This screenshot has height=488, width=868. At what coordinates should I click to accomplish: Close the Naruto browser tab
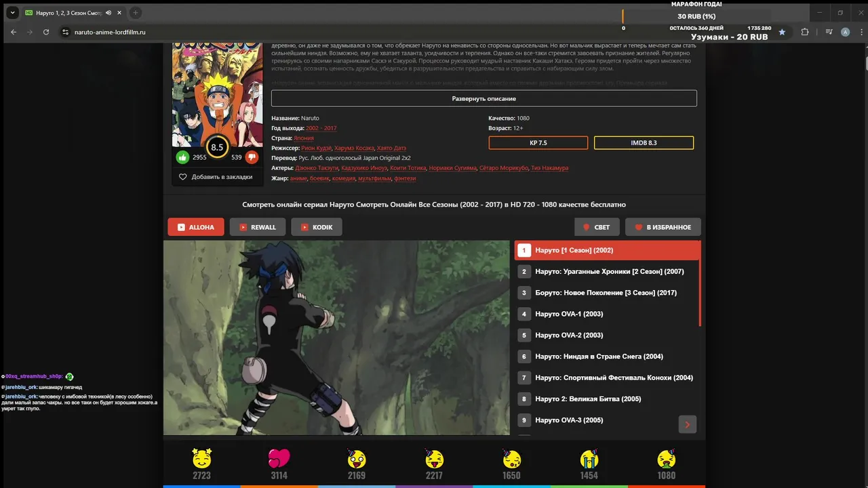click(119, 13)
